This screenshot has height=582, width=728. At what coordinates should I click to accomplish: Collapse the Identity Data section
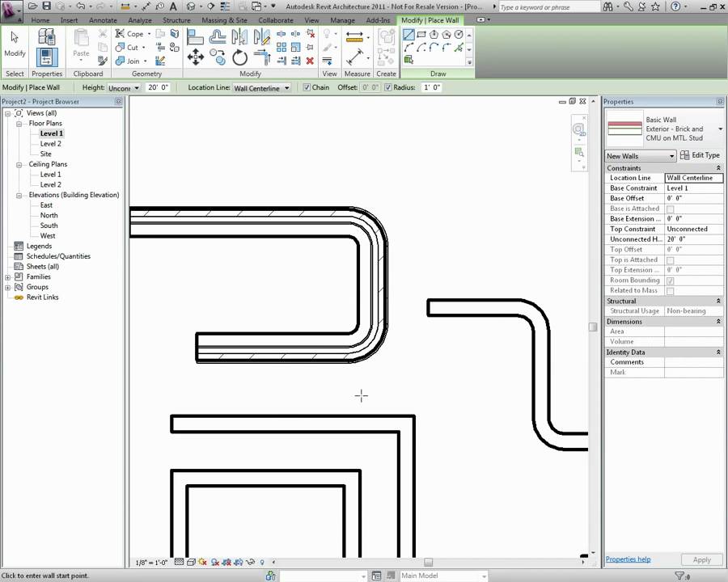[718, 352]
